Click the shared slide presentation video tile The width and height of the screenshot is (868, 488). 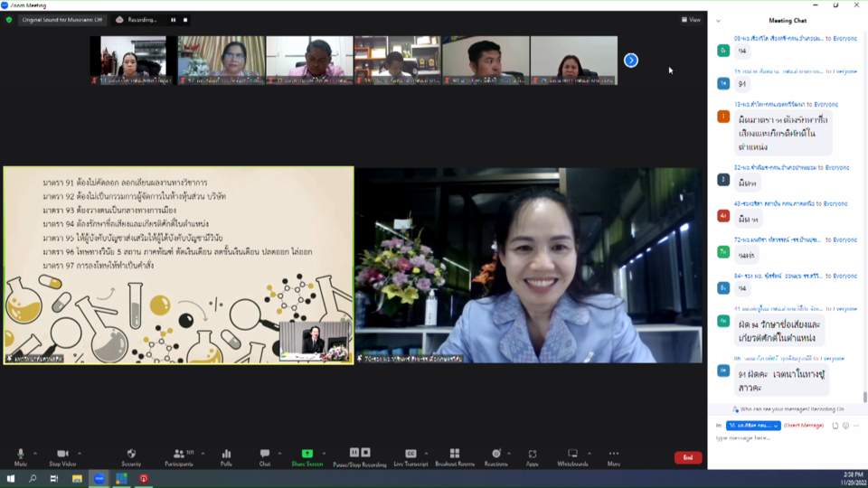coord(178,265)
